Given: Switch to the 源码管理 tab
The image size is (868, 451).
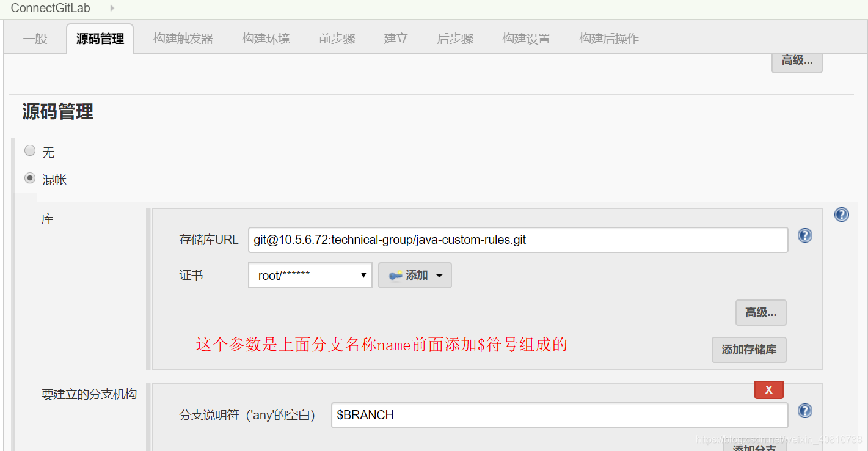Looking at the screenshot, I should 100,38.
